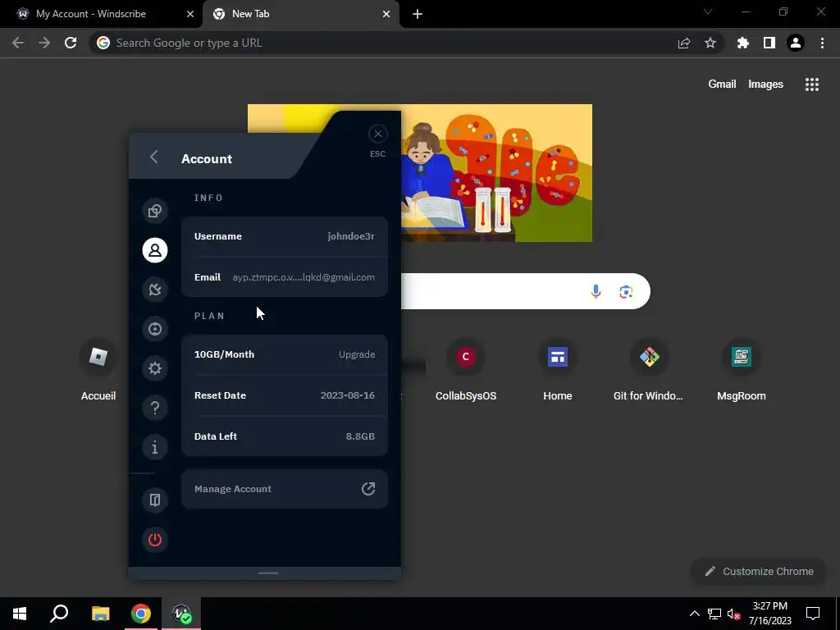Open Gmail link
Viewport: 840px width, 630px height.
point(722,84)
